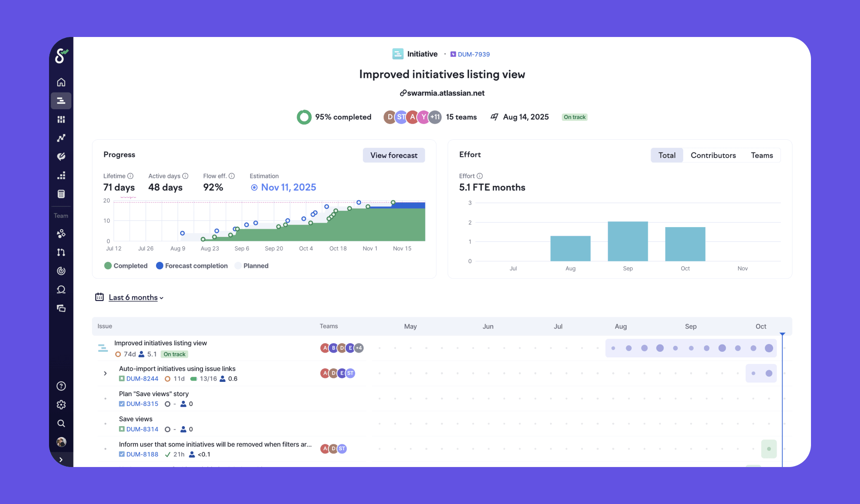Click the help question mark icon

pos(61,386)
